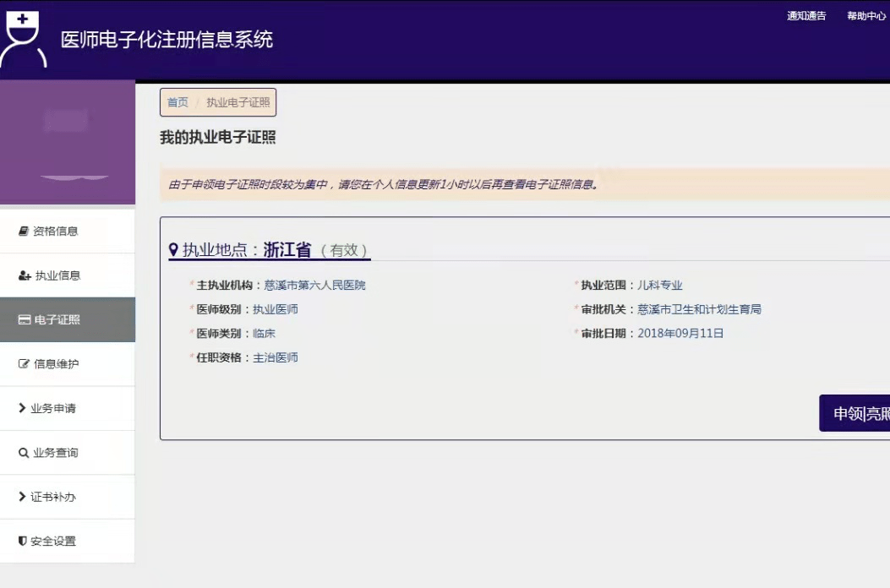Click the (有效) status text
Viewport: 890px width, 588px height.
pyautogui.click(x=344, y=250)
